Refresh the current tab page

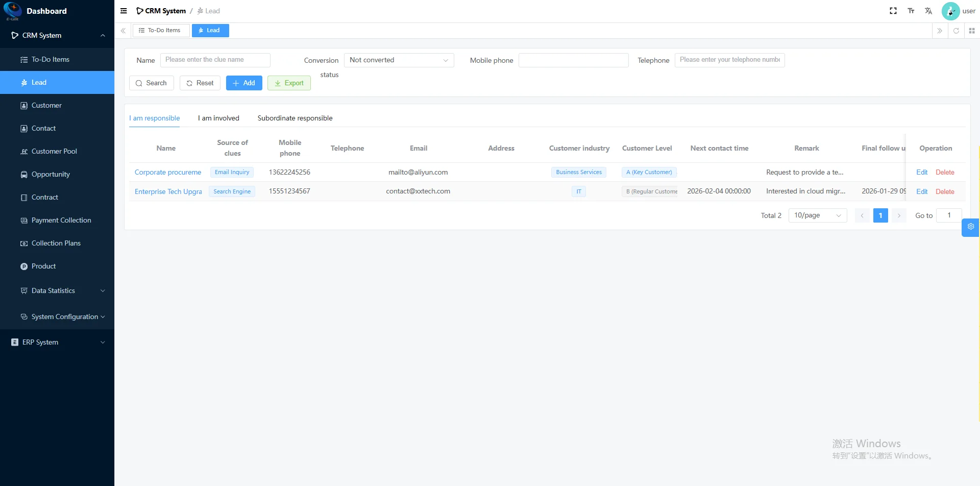956,31
